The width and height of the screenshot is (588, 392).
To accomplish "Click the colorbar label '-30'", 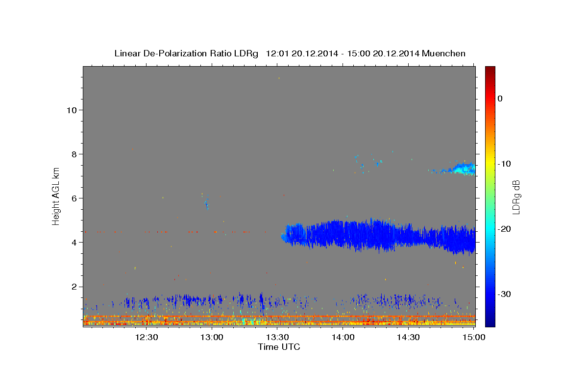I will click(x=505, y=294).
